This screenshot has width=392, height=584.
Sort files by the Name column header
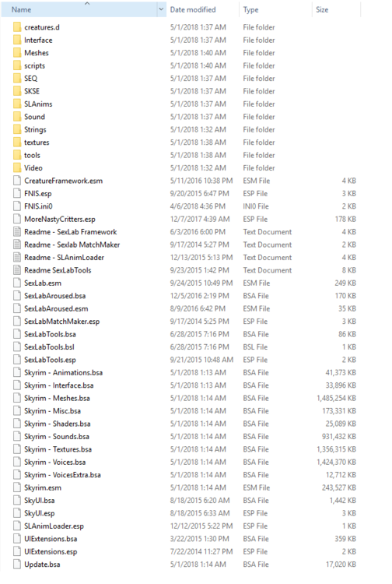tap(79, 9)
